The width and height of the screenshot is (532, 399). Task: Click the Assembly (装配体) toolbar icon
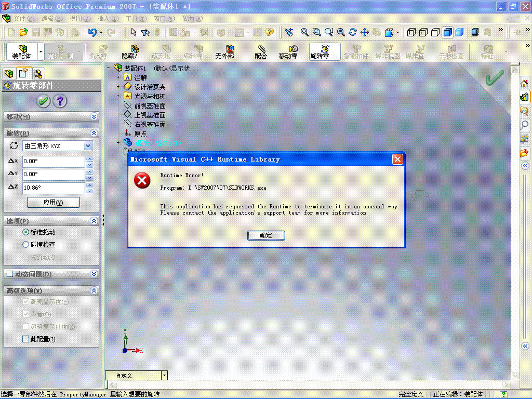point(22,51)
